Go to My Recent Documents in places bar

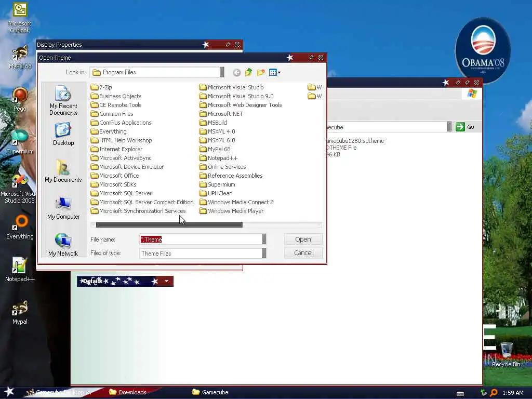pos(63,100)
